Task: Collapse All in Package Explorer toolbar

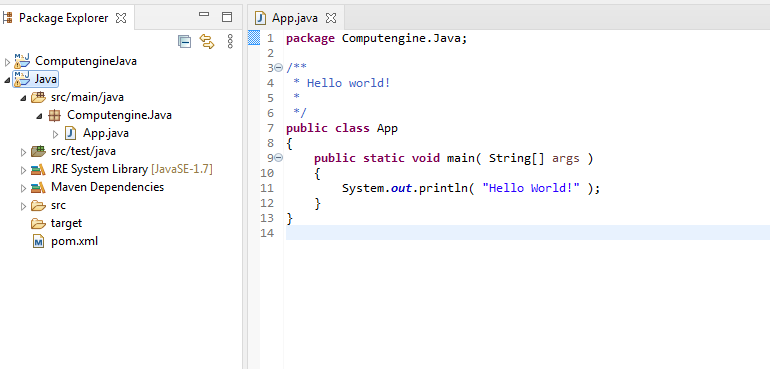Action: pyautogui.click(x=184, y=42)
